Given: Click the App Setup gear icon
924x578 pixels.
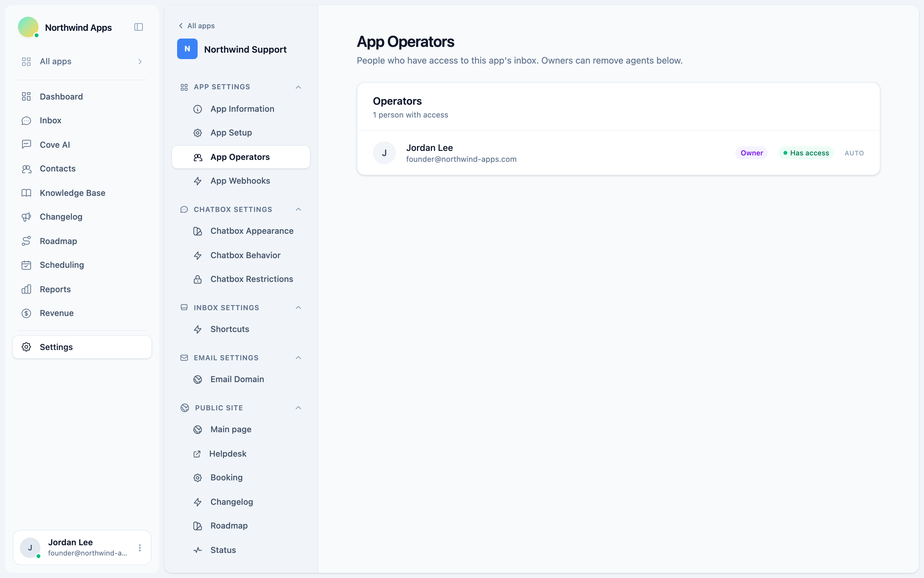Looking at the screenshot, I should point(197,133).
